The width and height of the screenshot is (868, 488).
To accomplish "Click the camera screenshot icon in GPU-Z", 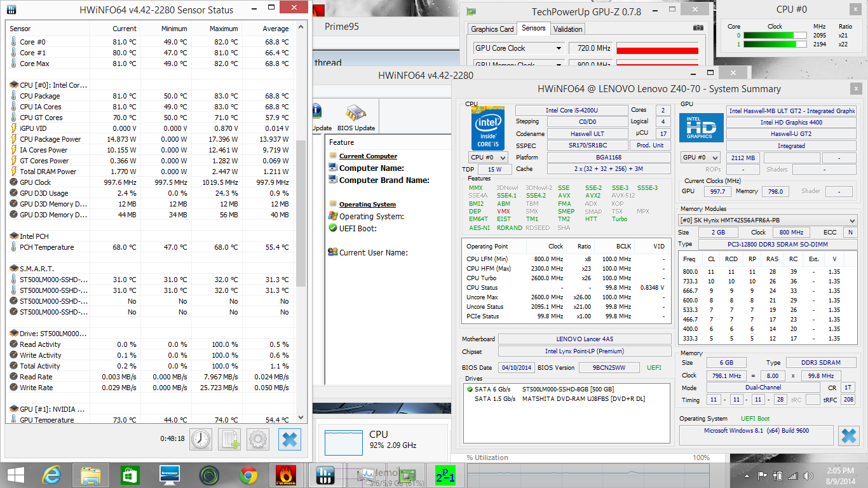I will (x=698, y=28).
